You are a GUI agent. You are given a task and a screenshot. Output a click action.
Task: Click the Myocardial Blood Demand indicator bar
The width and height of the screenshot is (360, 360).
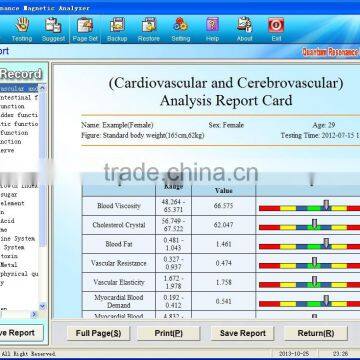point(310,304)
